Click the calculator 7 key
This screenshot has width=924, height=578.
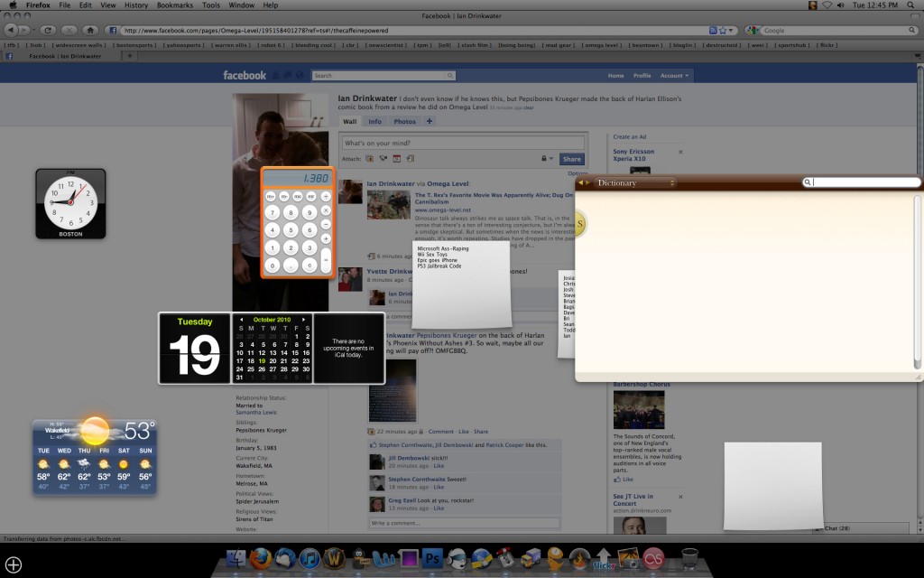(273, 212)
